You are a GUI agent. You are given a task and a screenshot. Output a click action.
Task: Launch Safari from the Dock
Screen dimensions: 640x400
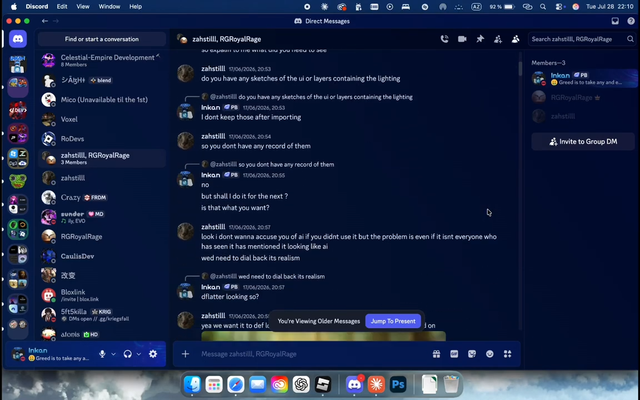tap(236, 384)
